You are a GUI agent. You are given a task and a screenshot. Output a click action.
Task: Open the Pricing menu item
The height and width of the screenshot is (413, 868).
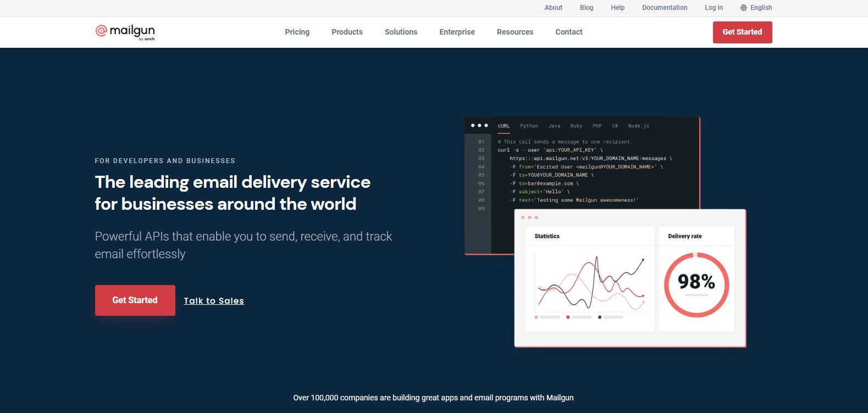tap(297, 32)
